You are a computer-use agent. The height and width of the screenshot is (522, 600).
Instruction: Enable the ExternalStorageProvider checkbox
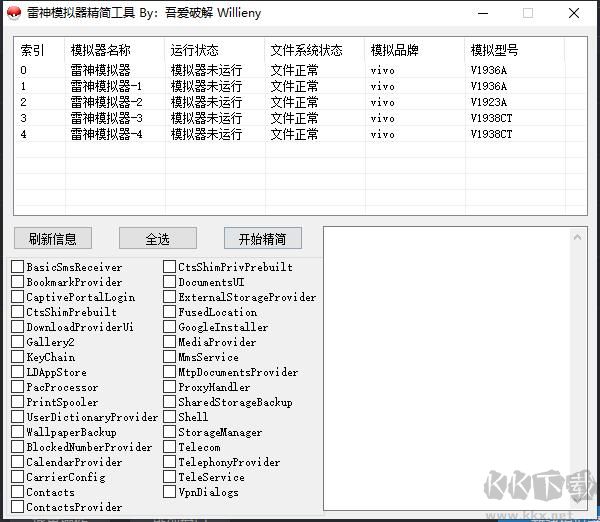coord(170,297)
